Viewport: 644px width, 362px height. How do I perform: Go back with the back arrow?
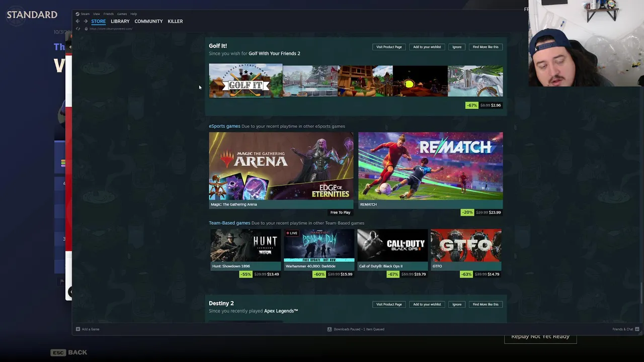[77, 21]
